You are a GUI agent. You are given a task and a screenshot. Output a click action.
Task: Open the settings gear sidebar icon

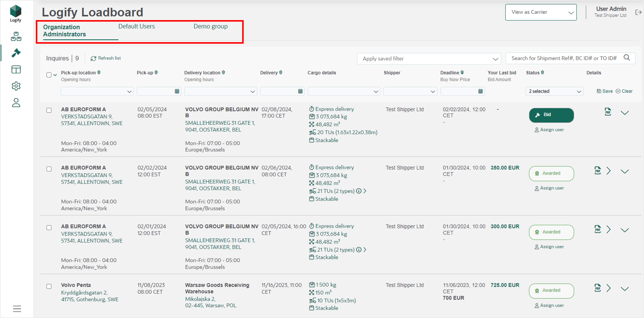(x=16, y=86)
